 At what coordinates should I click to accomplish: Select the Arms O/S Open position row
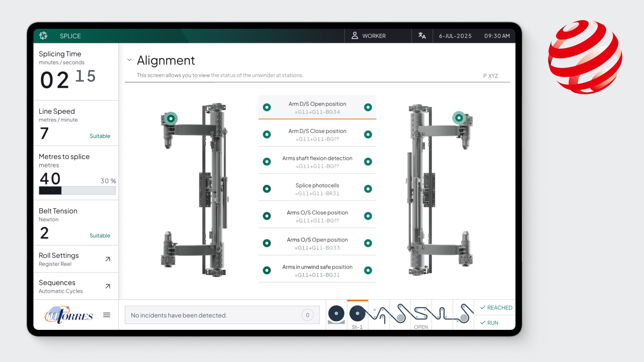click(317, 243)
